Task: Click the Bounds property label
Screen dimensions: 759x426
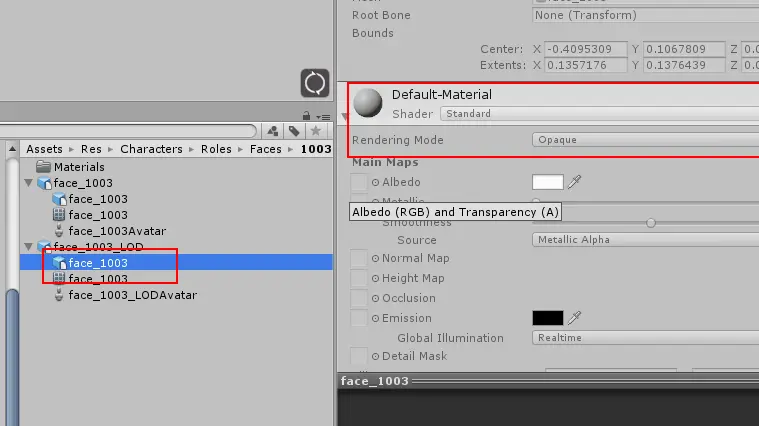Action: click(x=373, y=33)
